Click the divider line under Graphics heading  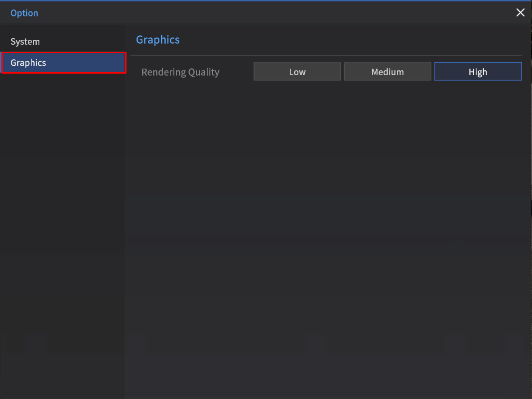326,55
